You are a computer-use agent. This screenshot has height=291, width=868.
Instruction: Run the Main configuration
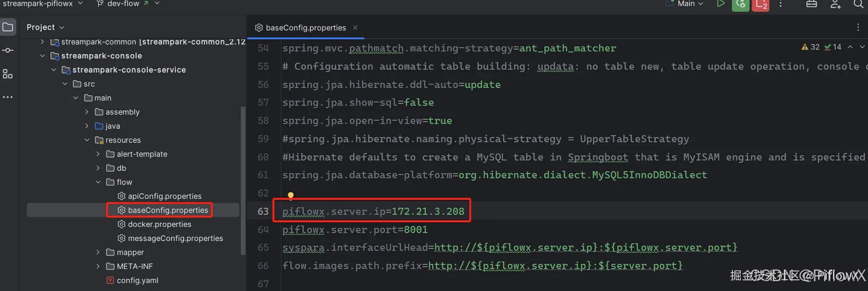[x=721, y=4]
